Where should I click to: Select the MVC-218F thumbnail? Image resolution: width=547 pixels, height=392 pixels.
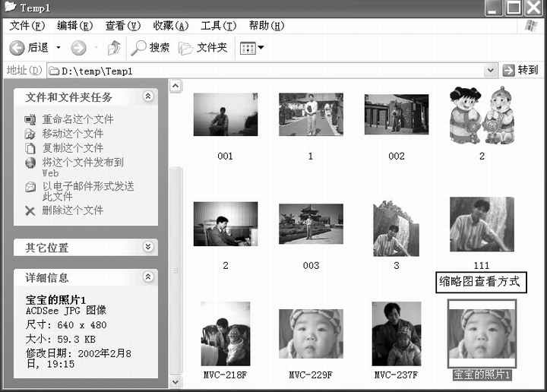[x=226, y=334]
